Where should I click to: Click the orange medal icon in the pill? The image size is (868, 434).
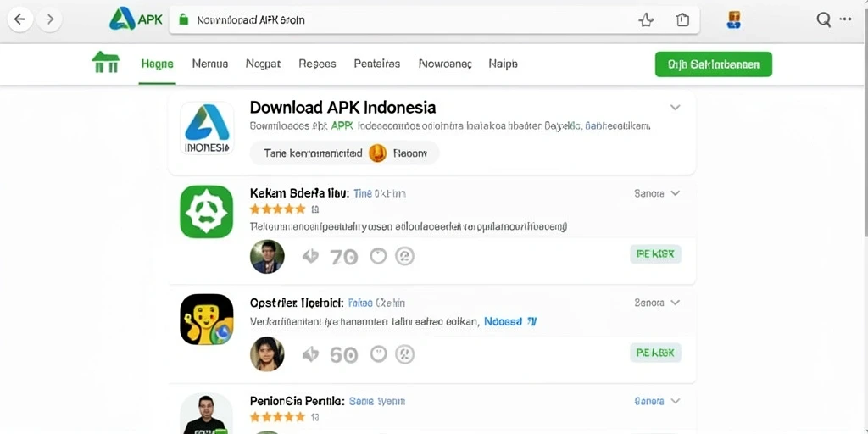tap(377, 153)
